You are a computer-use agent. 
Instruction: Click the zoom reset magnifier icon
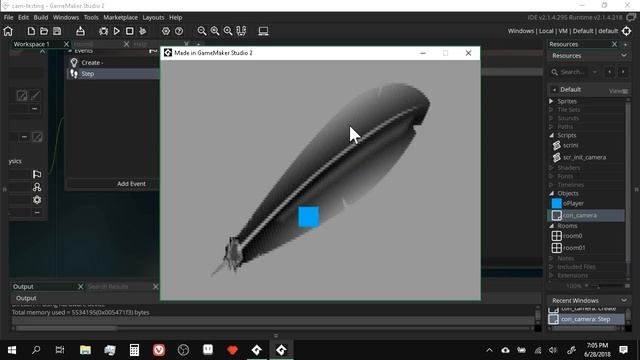(215, 31)
